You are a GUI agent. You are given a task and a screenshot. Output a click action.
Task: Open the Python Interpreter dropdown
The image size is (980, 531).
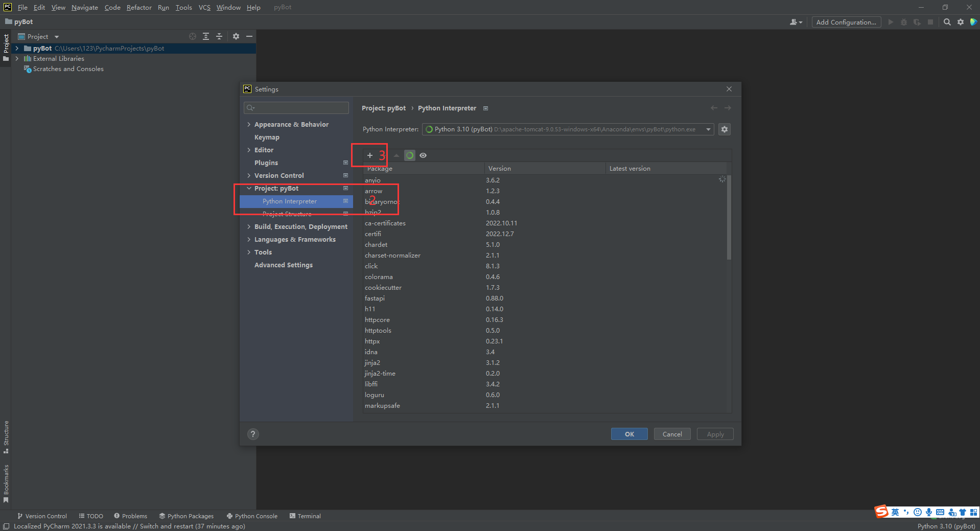pyautogui.click(x=568, y=129)
